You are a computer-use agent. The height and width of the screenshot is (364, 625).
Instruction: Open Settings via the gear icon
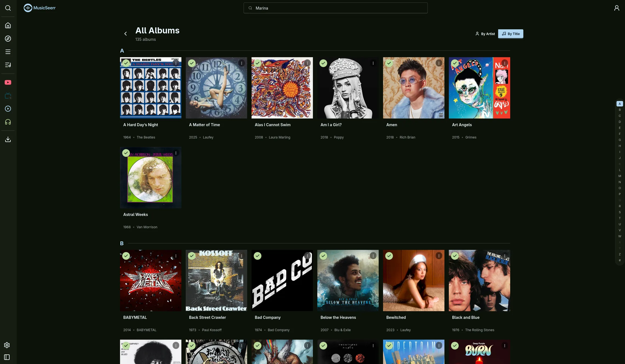pos(7,345)
